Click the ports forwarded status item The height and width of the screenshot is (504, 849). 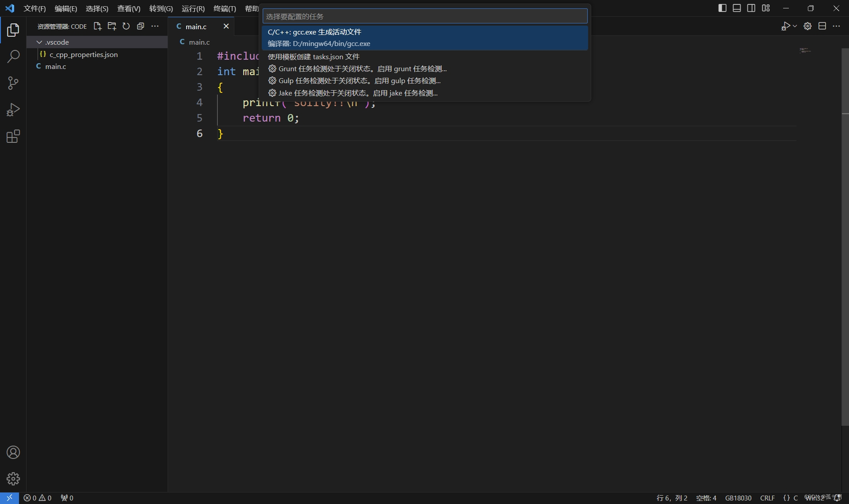coord(67,498)
